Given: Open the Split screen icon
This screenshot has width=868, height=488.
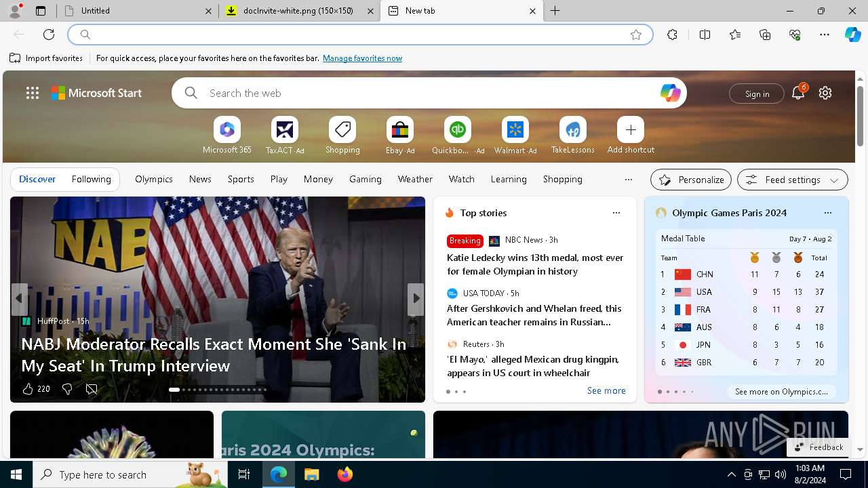Looking at the screenshot, I should (705, 35).
